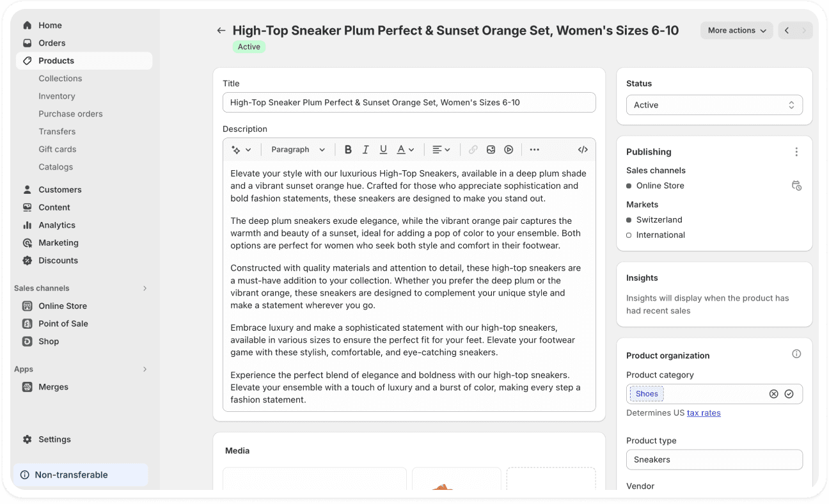Open the Paragraph style dropdown

click(x=297, y=149)
